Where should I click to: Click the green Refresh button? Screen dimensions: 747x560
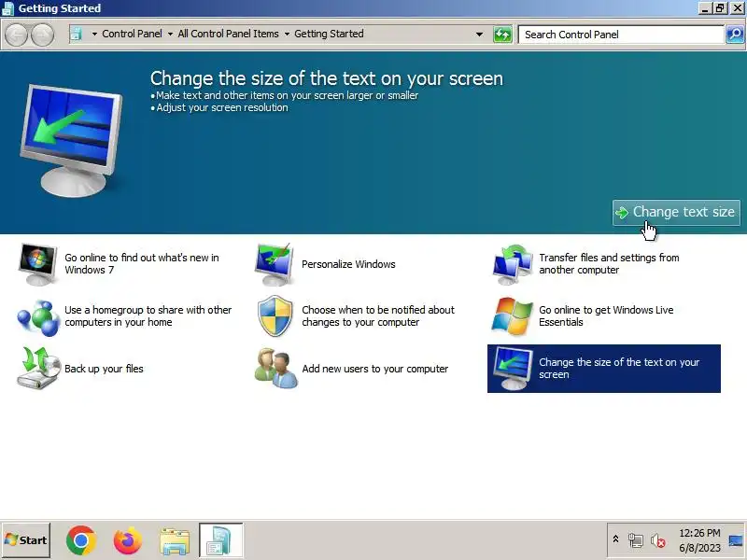pos(502,35)
